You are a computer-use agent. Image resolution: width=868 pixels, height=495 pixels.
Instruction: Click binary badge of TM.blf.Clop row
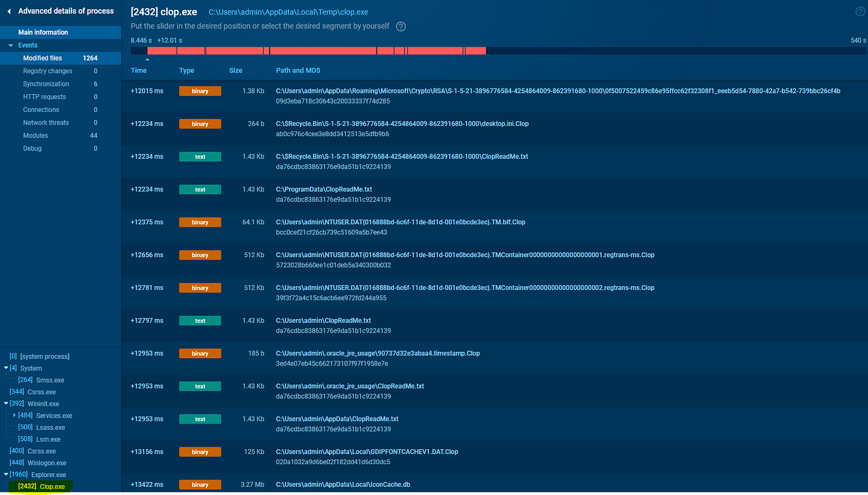point(200,222)
